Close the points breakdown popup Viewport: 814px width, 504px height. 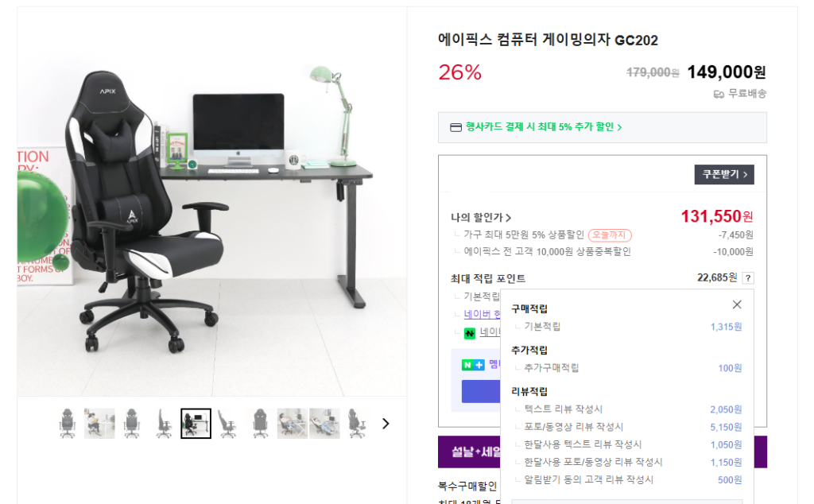[x=737, y=304]
